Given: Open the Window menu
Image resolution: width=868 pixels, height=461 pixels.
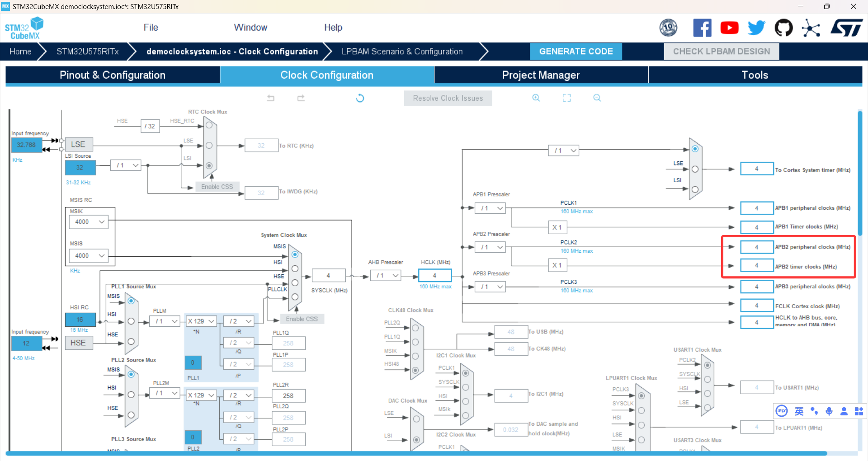Looking at the screenshot, I should click(250, 28).
